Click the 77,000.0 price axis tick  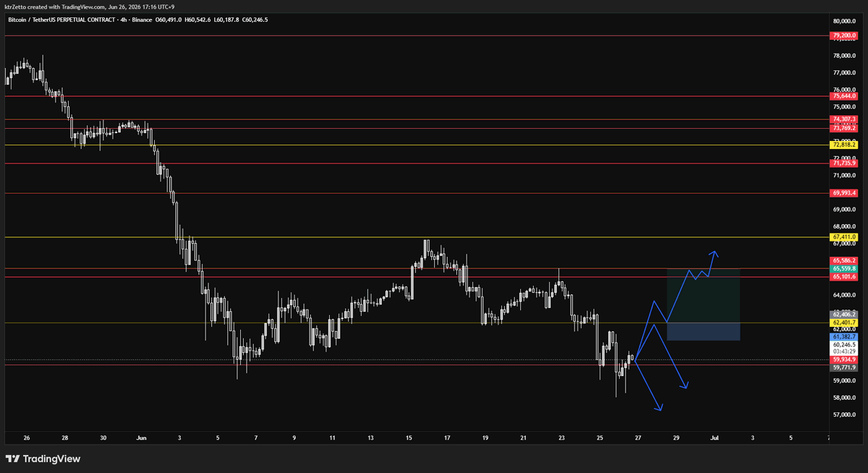pyautogui.click(x=845, y=73)
